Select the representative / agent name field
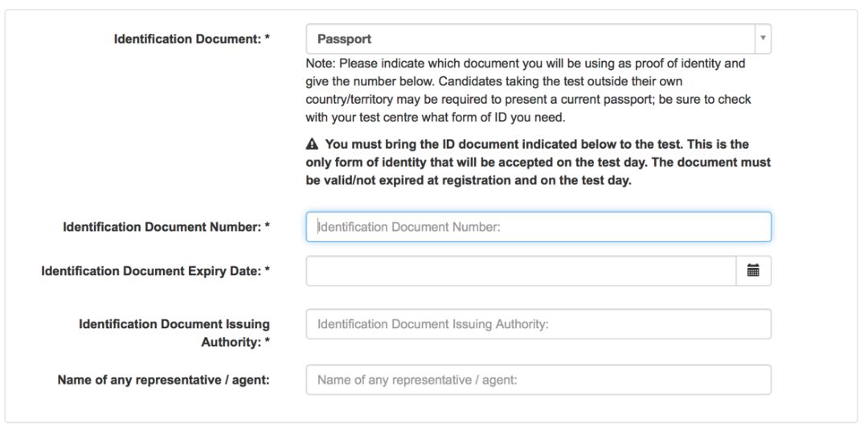The height and width of the screenshot is (432, 868). click(x=538, y=380)
